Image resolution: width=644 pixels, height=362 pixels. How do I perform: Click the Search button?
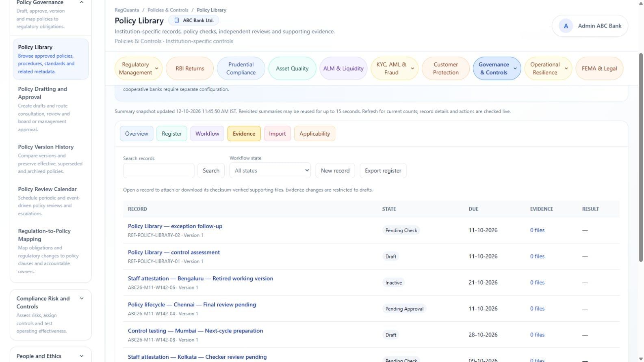point(211,171)
